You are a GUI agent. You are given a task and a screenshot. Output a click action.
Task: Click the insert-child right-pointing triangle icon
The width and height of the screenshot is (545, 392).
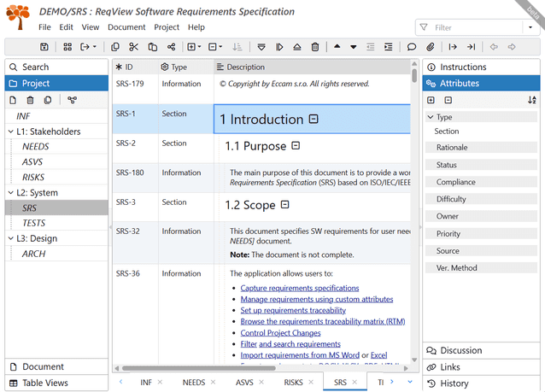279,47
